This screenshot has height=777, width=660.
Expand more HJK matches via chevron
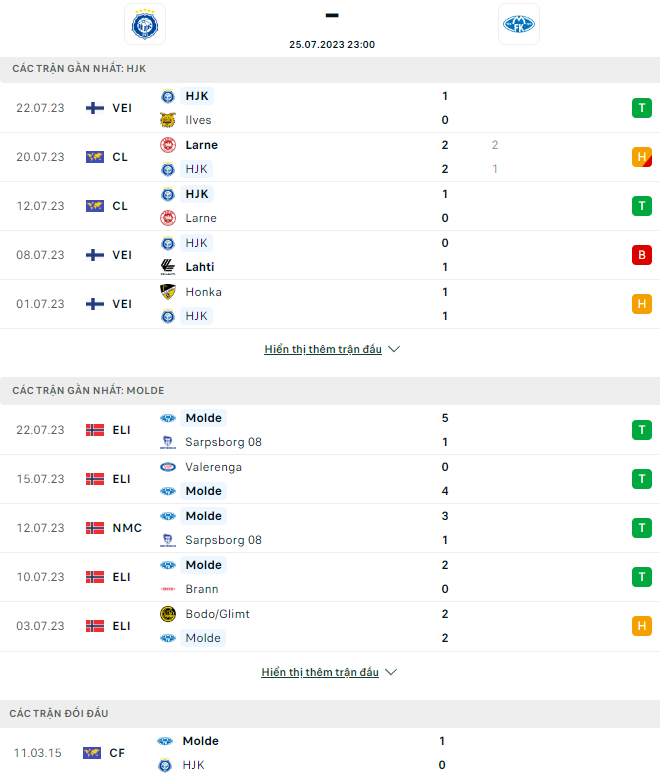[394, 349]
